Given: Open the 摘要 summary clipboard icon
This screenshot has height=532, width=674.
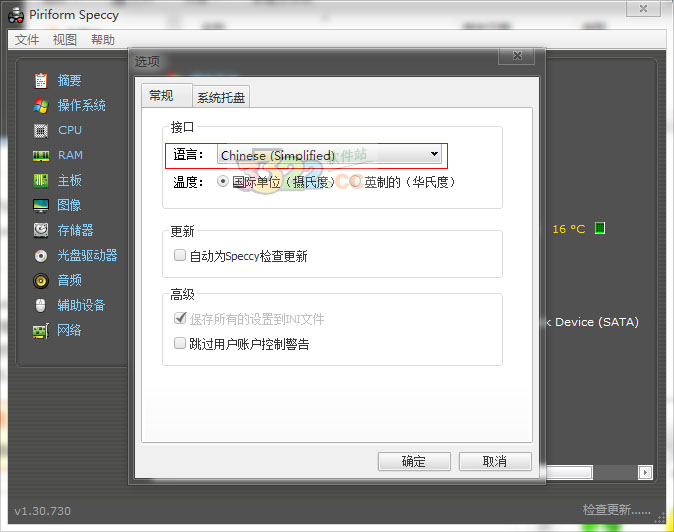Looking at the screenshot, I should [x=41, y=80].
